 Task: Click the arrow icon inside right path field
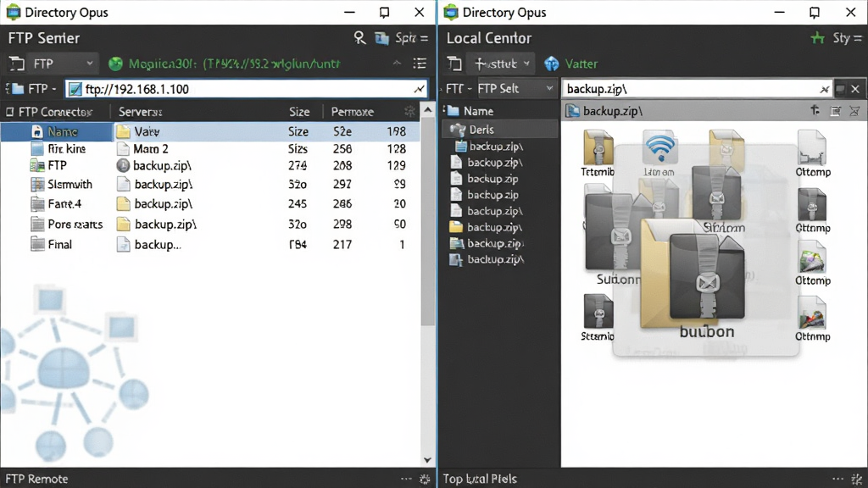click(825, 89)
